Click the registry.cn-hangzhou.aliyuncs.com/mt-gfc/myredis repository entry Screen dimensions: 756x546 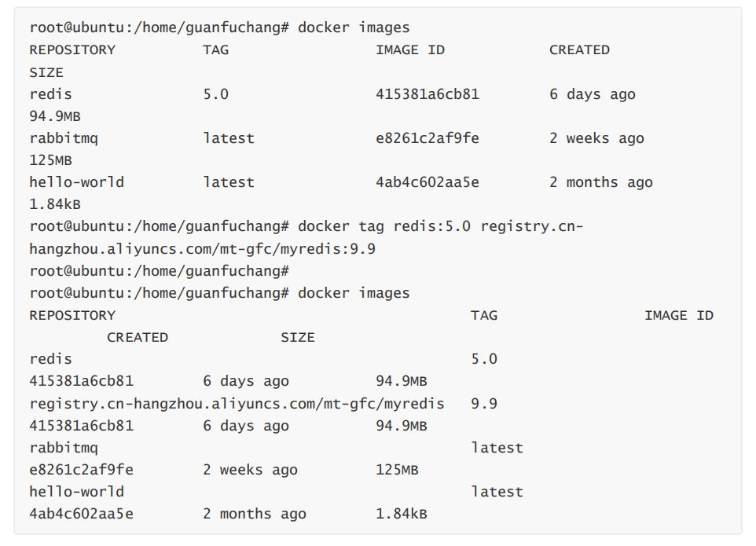point(237,404)
